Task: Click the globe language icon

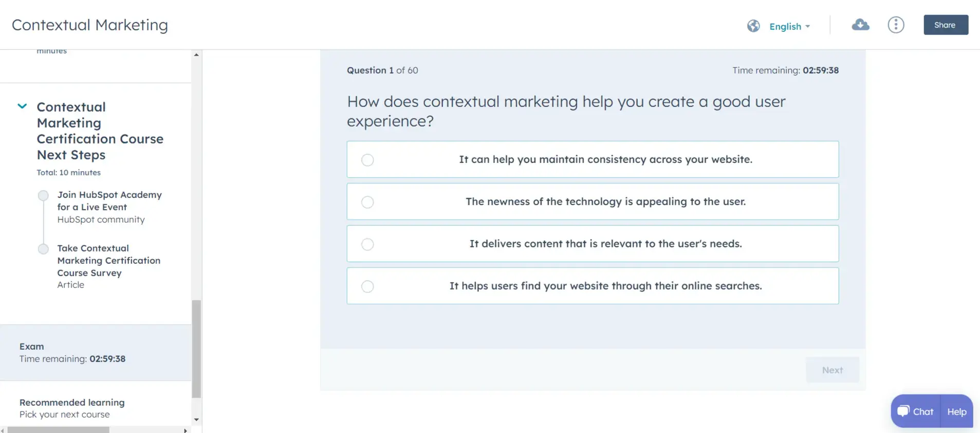Action: [x=753, y=26]
